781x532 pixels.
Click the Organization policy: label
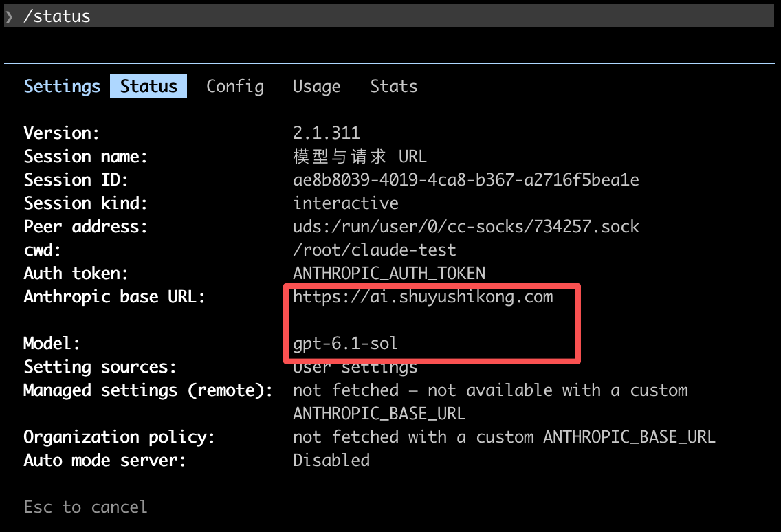(x=120, y=437)
